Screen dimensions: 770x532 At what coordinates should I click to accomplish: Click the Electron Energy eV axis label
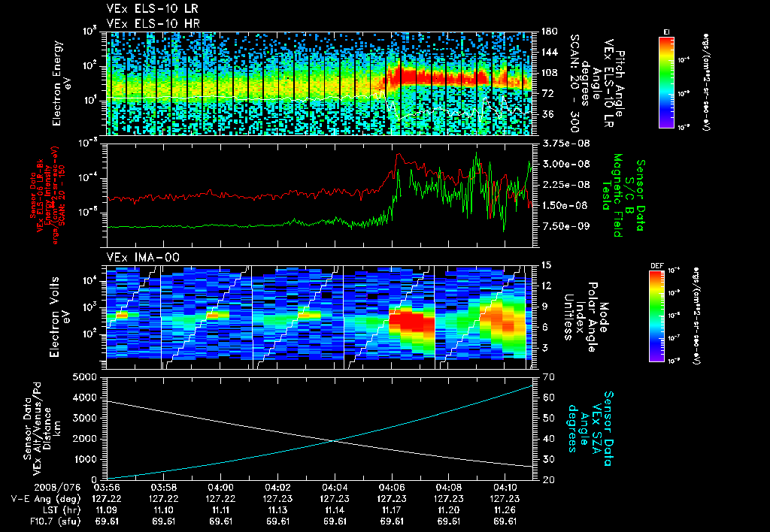(x=62, y=83)
